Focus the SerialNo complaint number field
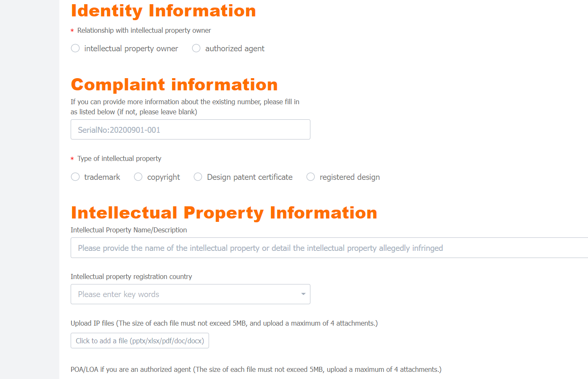The height and width of the screenshot is (379, 588). (191, 129)
